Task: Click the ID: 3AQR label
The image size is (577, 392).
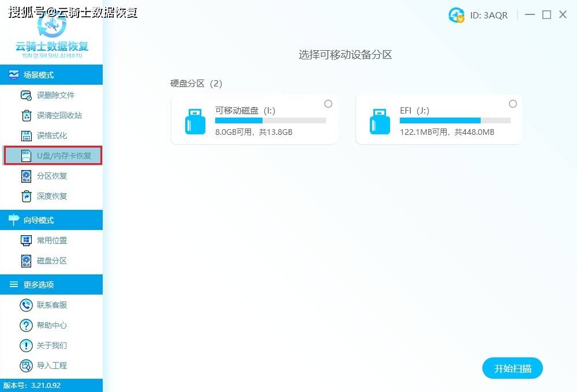Action: tap(489, 16)
